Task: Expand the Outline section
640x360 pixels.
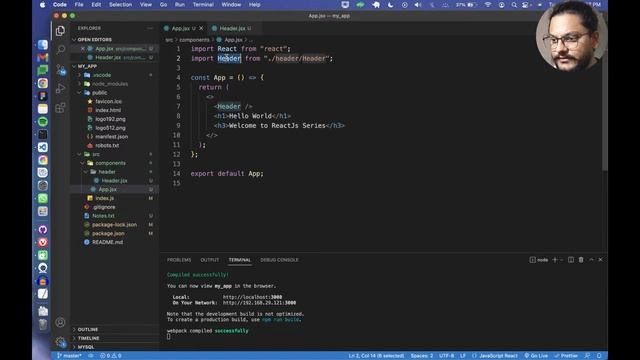Action: click(88, 329)
